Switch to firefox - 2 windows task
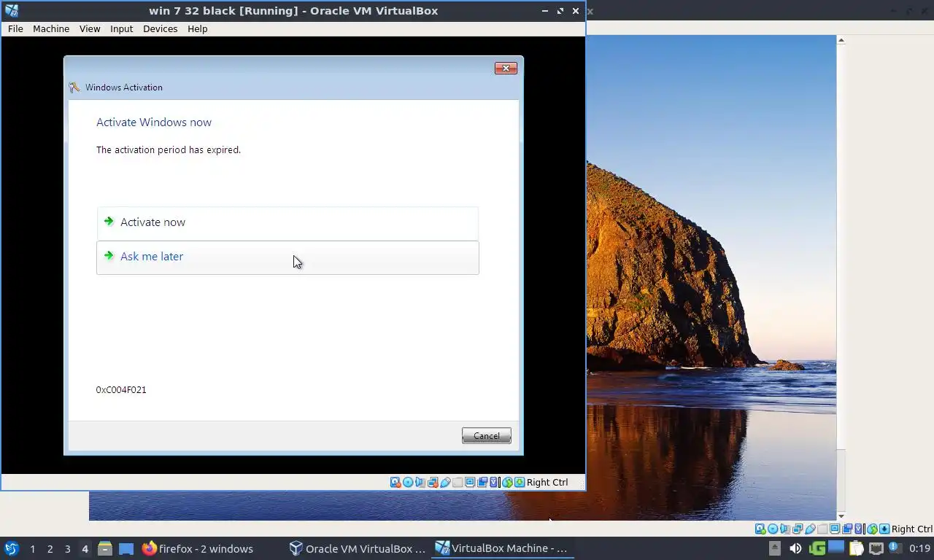This screenshot has height=560, width=934. 198,548
